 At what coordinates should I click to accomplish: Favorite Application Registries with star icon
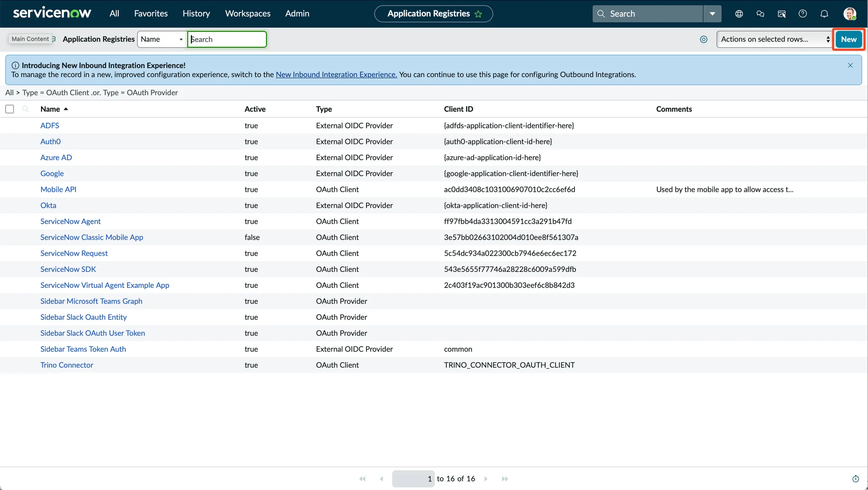tap(479, 14)
